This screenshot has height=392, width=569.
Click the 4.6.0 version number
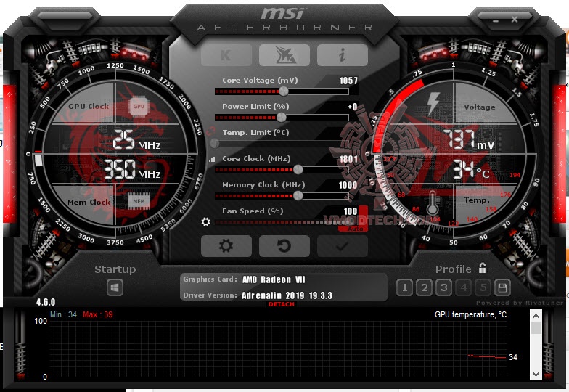pos(46,302)
